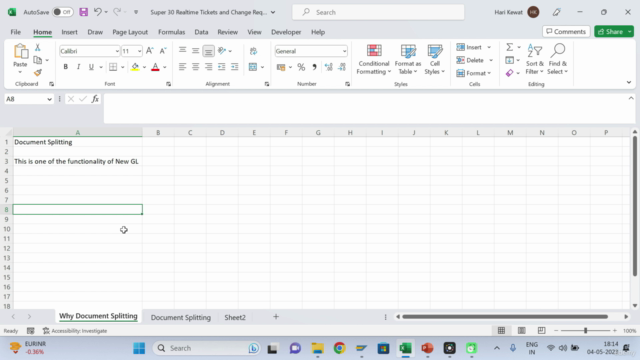Toggle Italic formatting
Viewport: 640px width, 360px height.
[78, 67]
